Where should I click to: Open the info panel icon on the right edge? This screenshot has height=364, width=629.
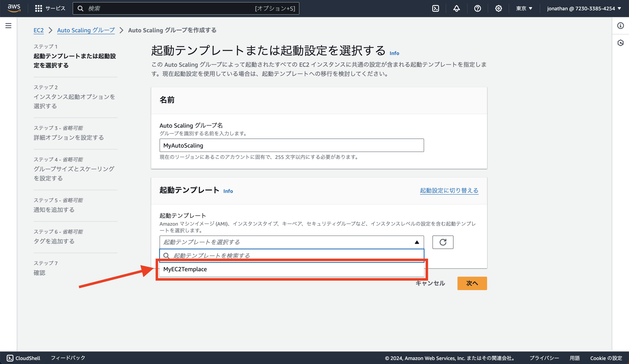[x=621, y=26]
